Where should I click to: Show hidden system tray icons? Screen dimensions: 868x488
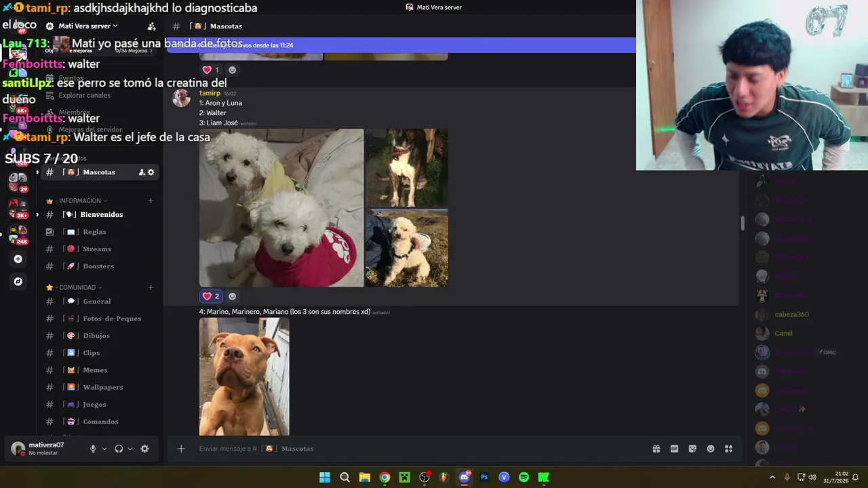click(772, 477)
